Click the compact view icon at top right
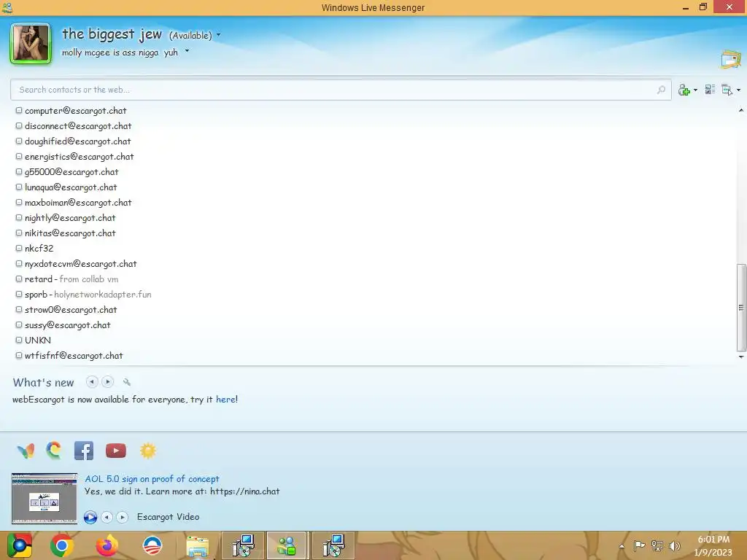The height and width of the screenshot is (560, 747). (731, 60)
